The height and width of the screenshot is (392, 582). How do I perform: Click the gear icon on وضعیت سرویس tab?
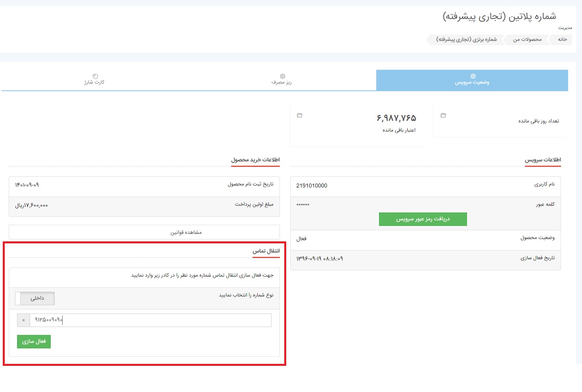coord(473,76)
